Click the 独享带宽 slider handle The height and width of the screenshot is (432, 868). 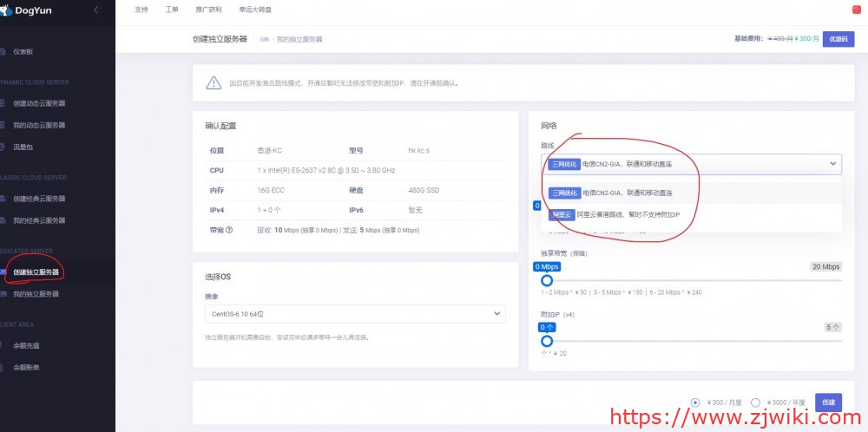(x=547, y=280)
